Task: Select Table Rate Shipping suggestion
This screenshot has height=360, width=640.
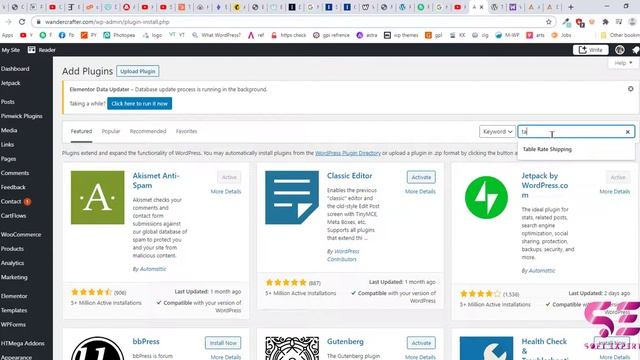Action: click(x=547, y=149)
